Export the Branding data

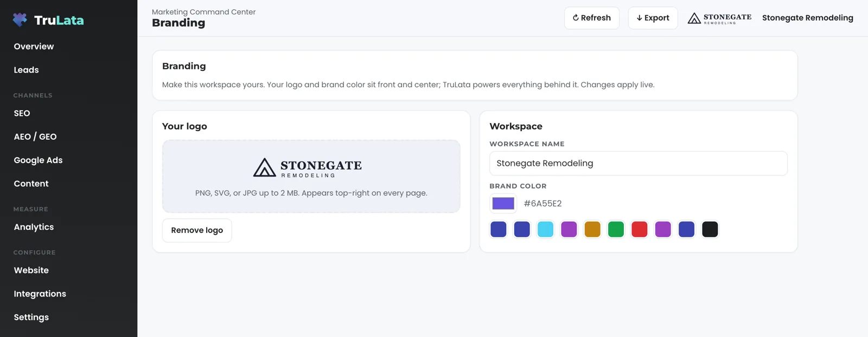click(x=653, y=18)
